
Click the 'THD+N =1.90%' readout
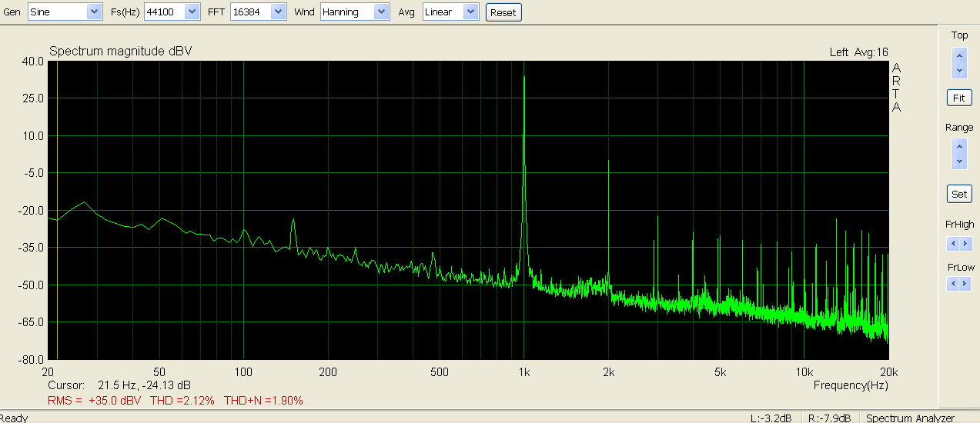[x=263, y=401]
